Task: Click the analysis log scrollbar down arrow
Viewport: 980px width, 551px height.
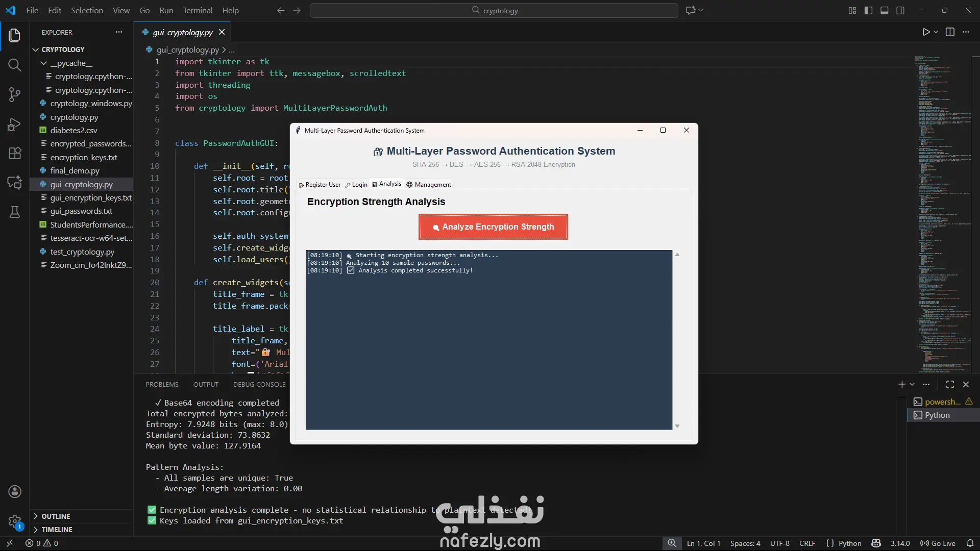Action: (677, 426)
